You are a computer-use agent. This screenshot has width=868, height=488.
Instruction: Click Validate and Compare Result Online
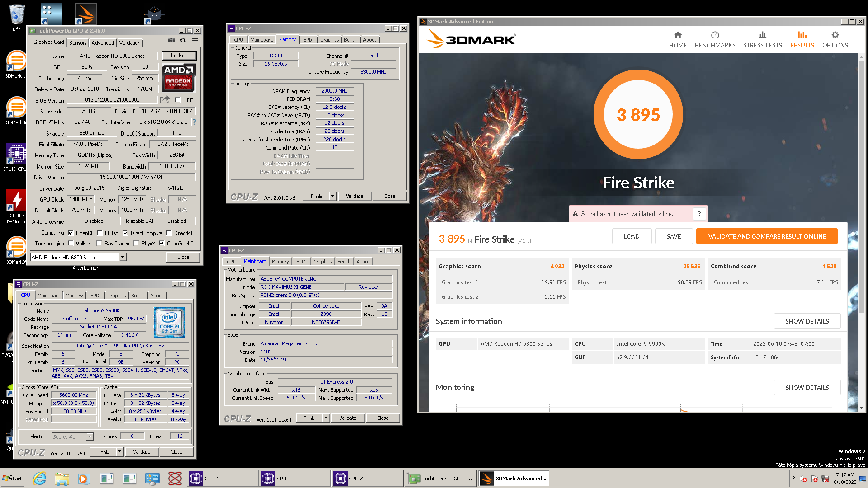767,236
